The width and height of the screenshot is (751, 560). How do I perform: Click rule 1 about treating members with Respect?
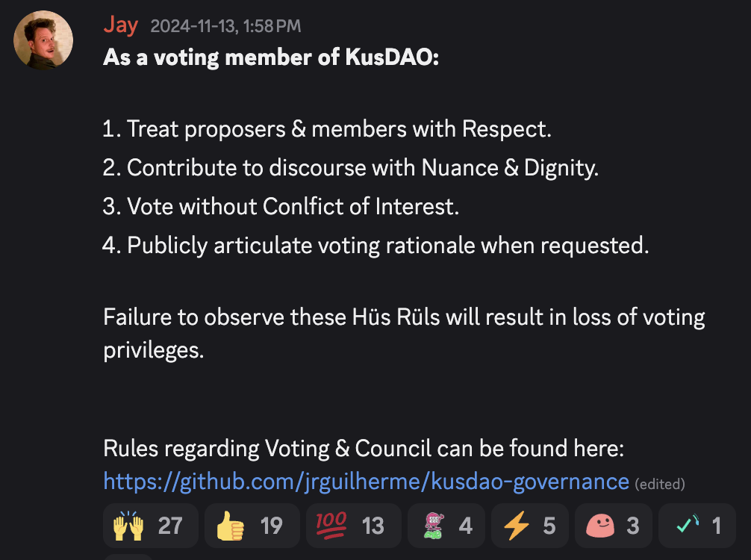[x=327, y=129]
